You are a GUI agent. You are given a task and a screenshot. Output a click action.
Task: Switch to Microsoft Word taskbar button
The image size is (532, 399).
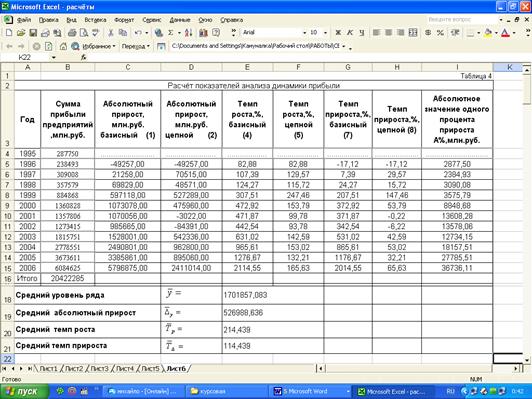pyautogui.click(x=310, y=392)
